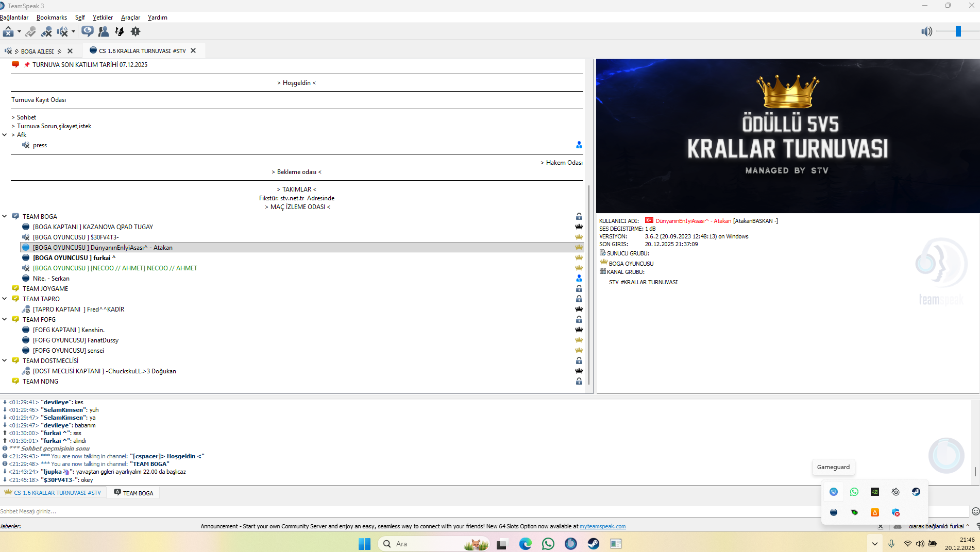Screen dimensions: 980x552
Task: Toggle the taskbar microphone indicator
Action: 891,544
